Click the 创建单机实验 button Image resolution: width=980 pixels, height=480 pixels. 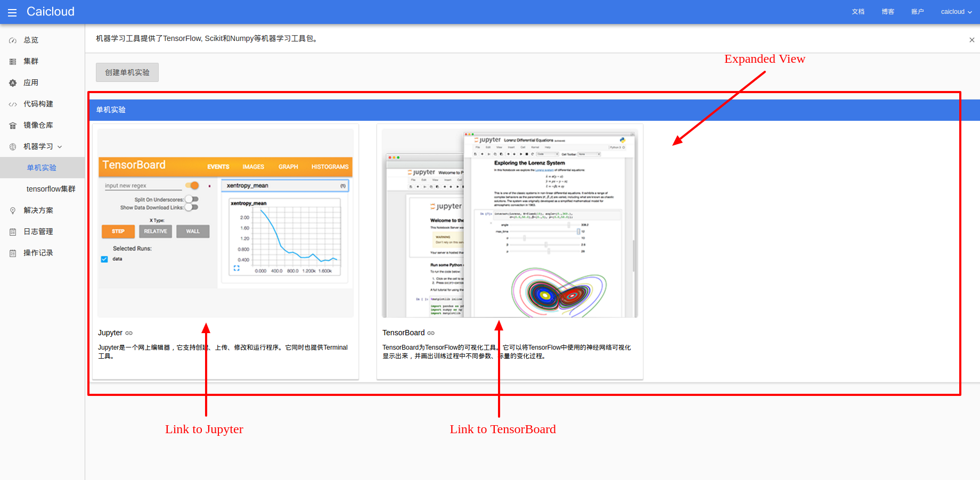pos(127,72)
